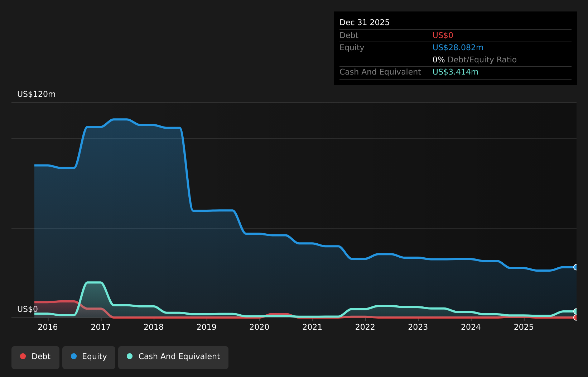
Task: Click the Equity tooltip row label
Action: click(352, 48)
